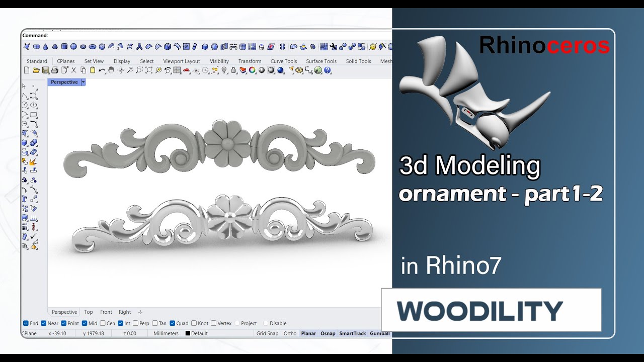Image resolution: width=644 pixels, height=362 pixels.
Task: Click the black Default layer swatch
Action: coord(188,333)
